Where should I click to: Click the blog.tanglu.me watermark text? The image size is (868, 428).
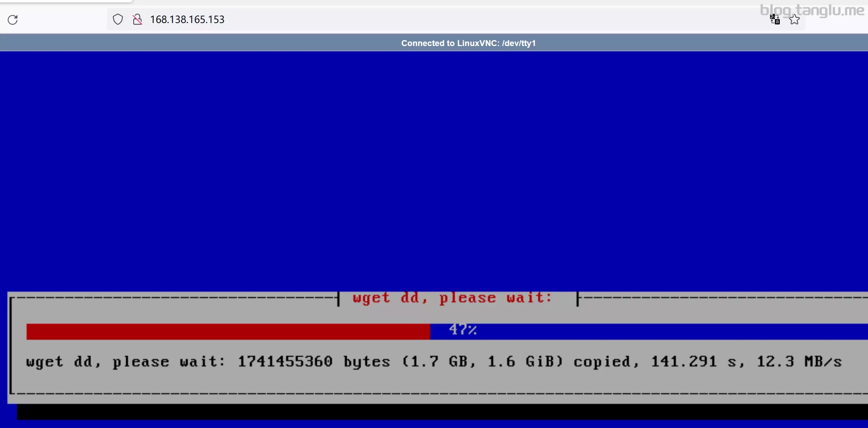(x=812, y=10)
